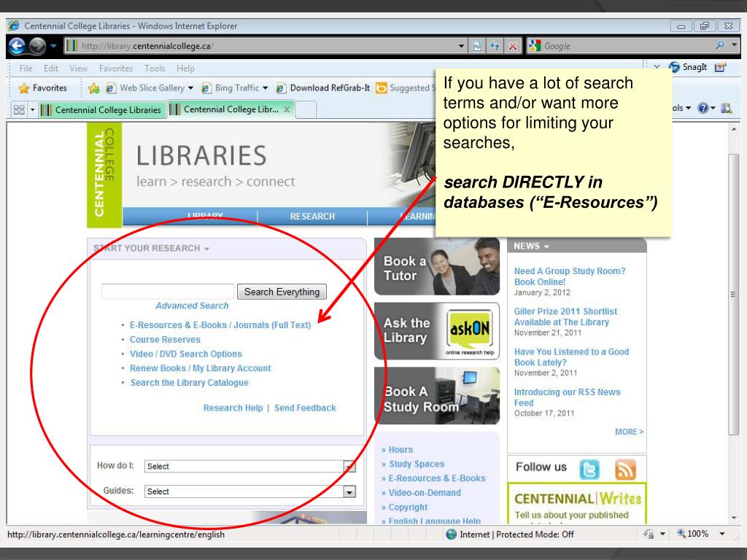This screenshot has height=560, width=747.
Task: Click the browser Forward arrow button
Action: coord(38,46)
